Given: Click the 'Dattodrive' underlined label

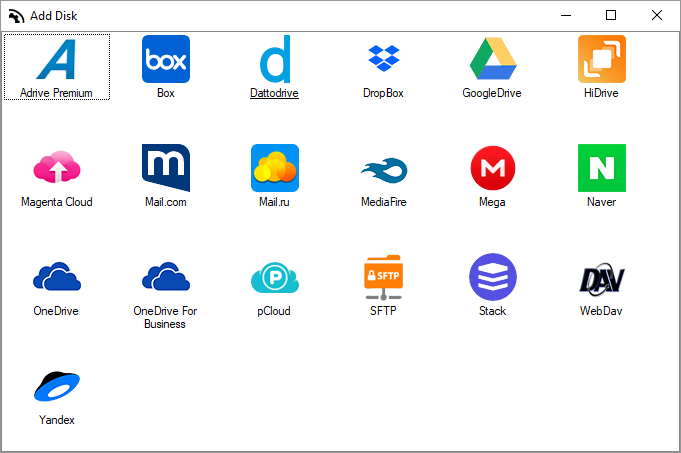Looking at the screenshot, I should point(274,93).
